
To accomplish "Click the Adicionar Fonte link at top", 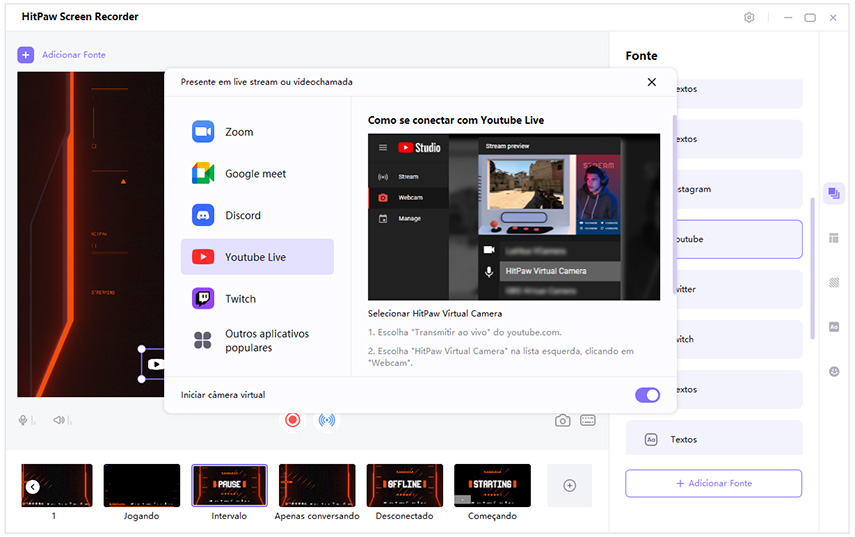I will click(x=74, y=55).
